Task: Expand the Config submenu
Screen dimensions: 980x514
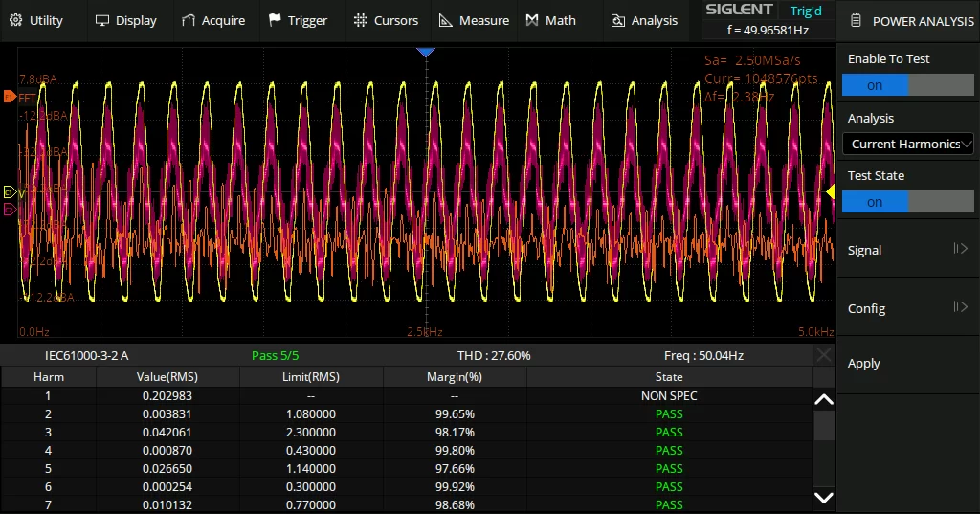Action: click(x=907, y=308)
